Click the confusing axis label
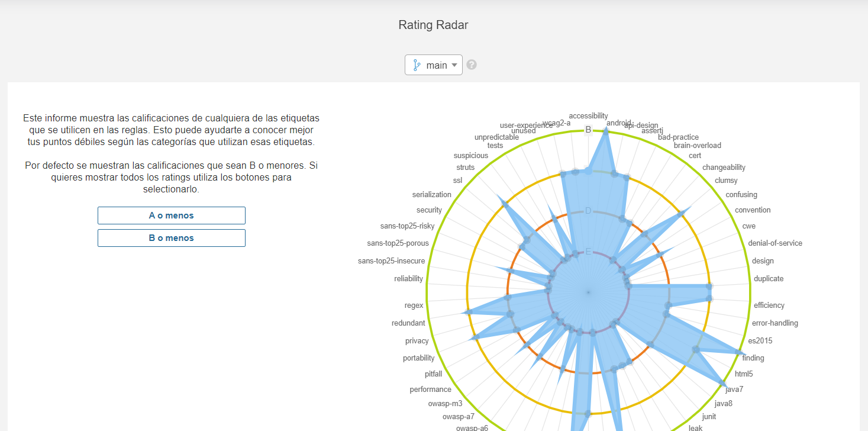 tap(741, 195)
